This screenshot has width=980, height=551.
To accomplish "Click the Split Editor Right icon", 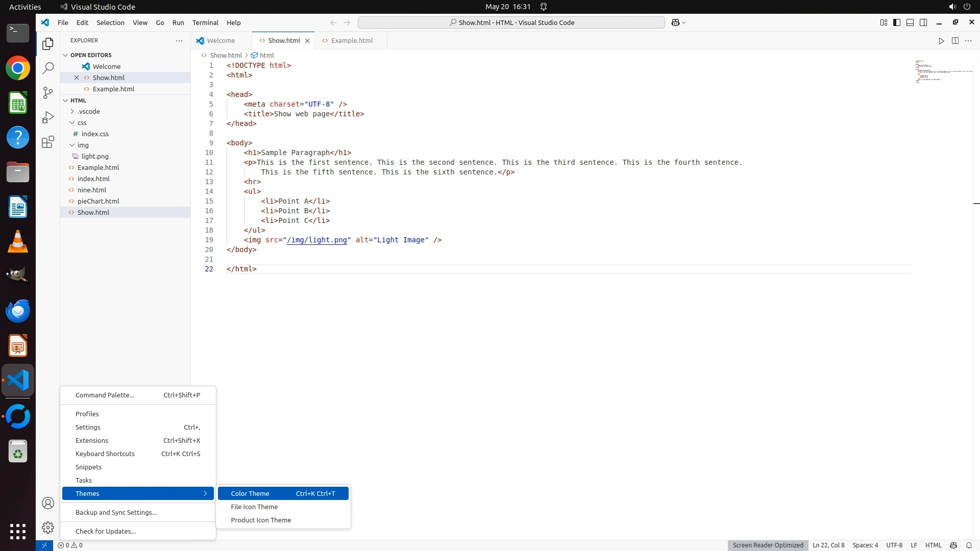I will pyautogui.click(x=955, y=41).
